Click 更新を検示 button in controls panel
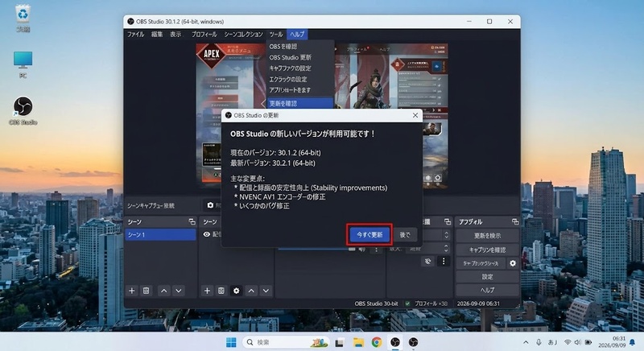The width and height of the screenshot is (644, 351). tap(487, 236)
